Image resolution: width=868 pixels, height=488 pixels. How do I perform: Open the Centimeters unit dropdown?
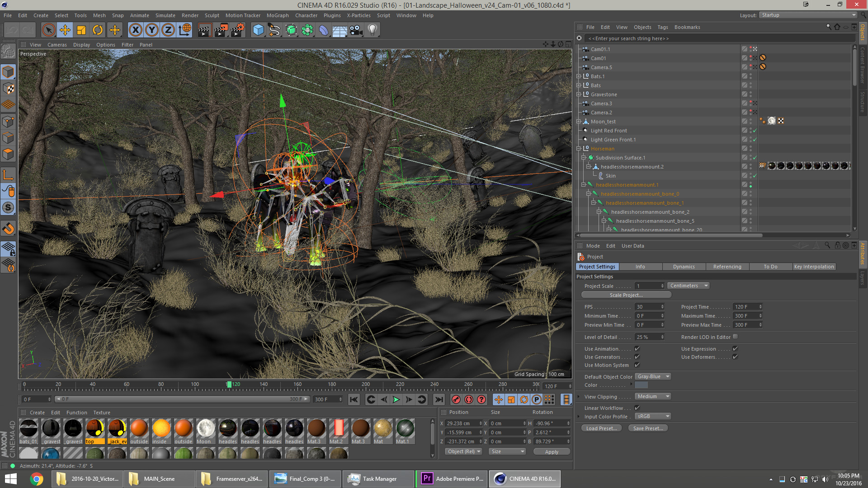tap(689, 286)
